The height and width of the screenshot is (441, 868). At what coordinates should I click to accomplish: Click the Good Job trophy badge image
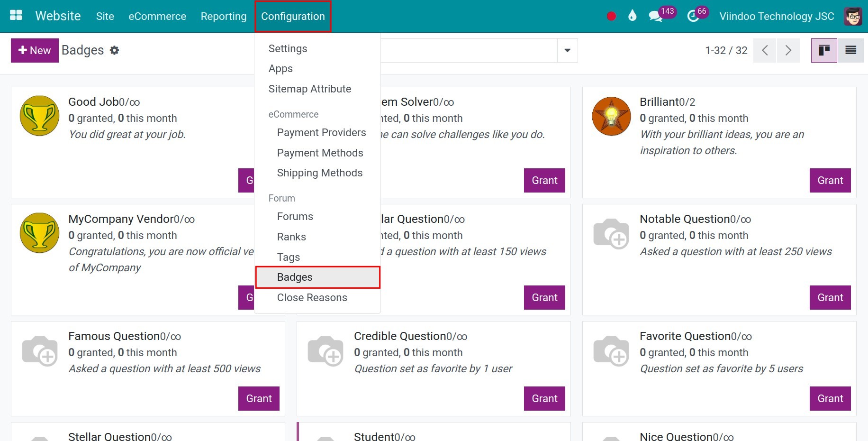(39, 116)
